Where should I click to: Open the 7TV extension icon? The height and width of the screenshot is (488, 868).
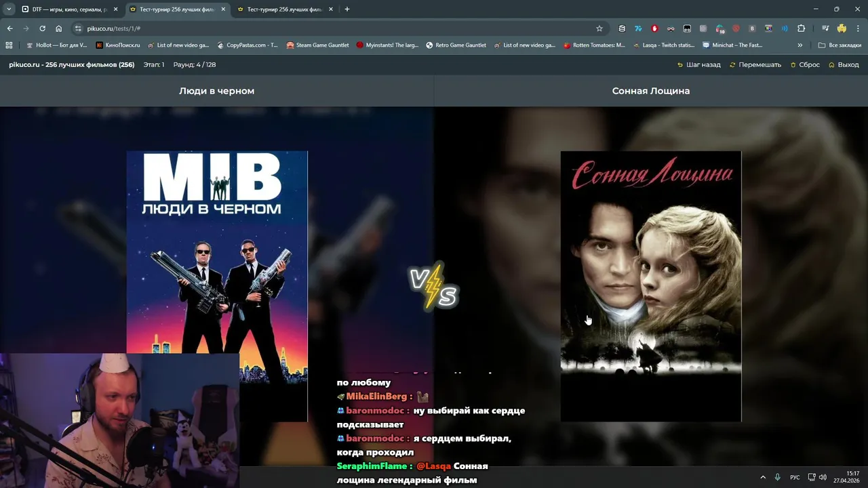coord(638,28)
